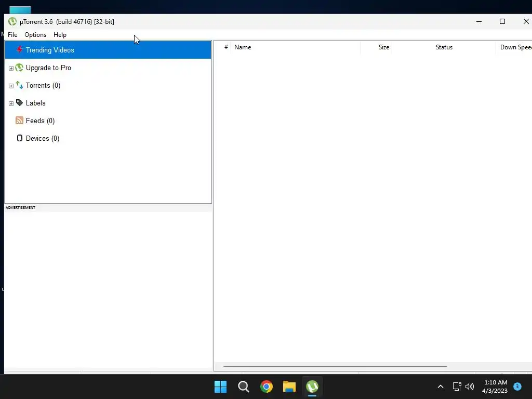Sort by the # column header
The image size is (532, 399).
(x=226, y=47)
